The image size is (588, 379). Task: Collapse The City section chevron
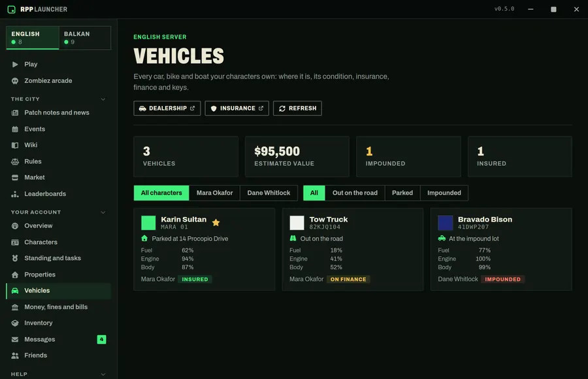click(x=103, y=99)
